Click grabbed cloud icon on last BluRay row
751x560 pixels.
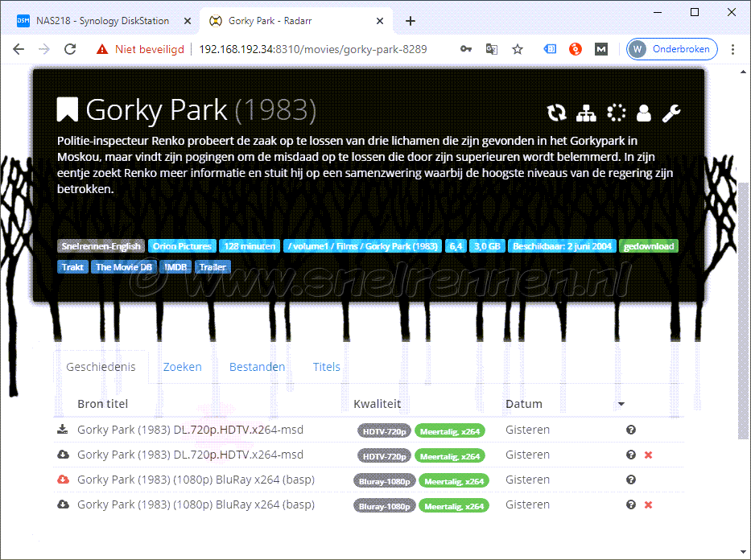click(63, 504)
